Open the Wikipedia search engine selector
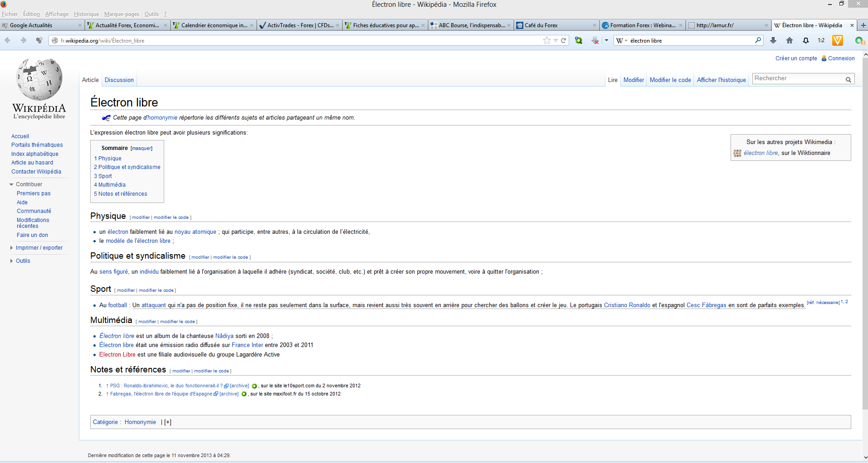Viewport: 868px width, 463px height. pos(622,40)
